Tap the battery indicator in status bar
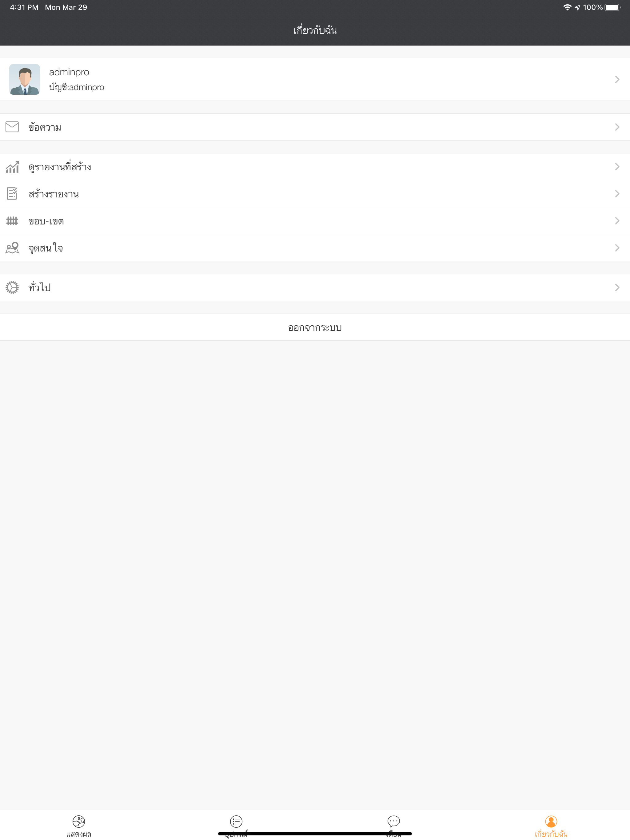The width and height of the screenshot is (630, 840). tap(612, 7)
